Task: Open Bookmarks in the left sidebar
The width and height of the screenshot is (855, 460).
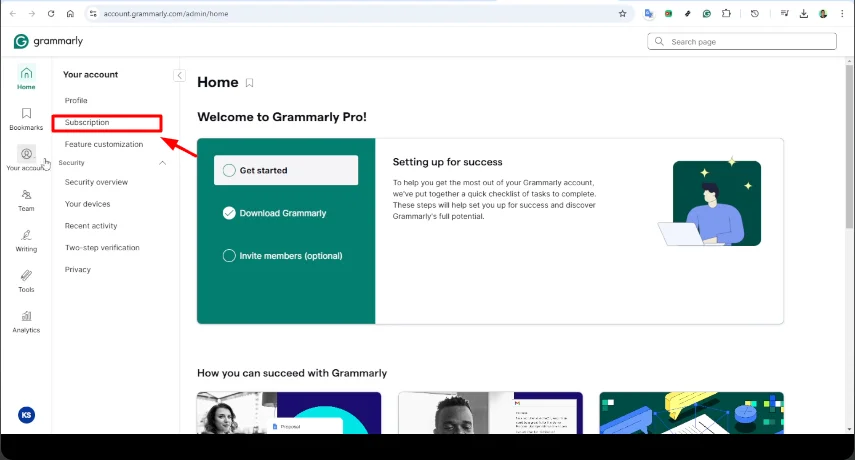Action: point(26,119)
